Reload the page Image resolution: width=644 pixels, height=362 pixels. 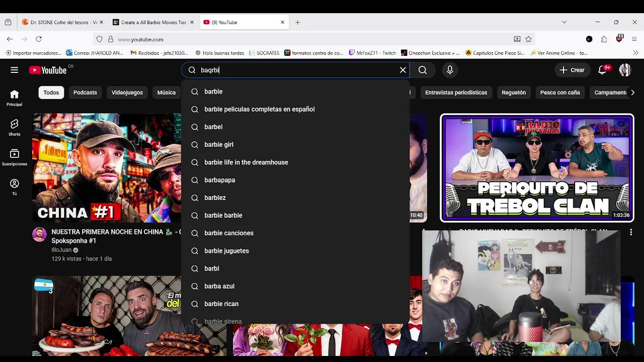38,39
